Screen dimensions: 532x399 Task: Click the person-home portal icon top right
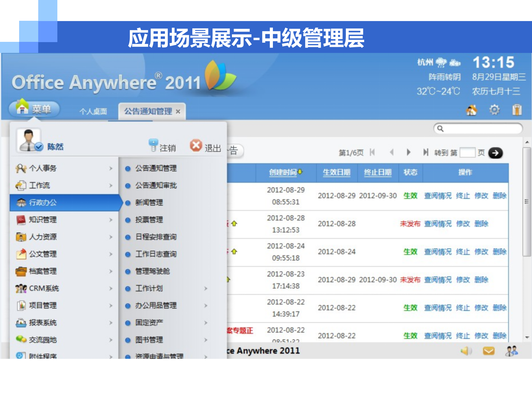[x=472, y=110]
